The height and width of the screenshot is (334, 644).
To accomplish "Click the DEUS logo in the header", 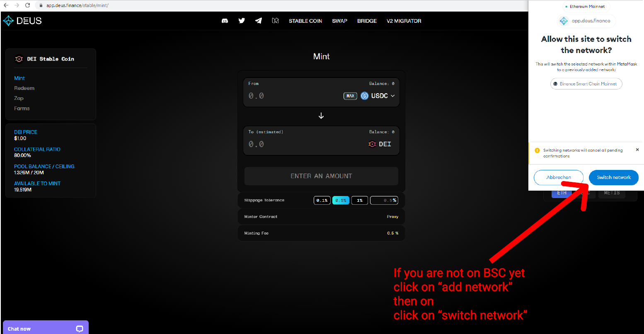I will point(22,21).
